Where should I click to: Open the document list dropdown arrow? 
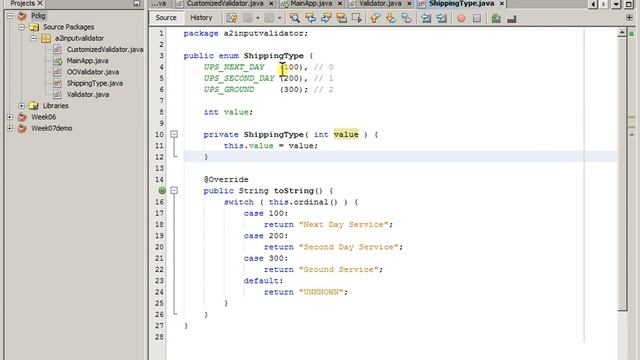click(x=616, y=4)
